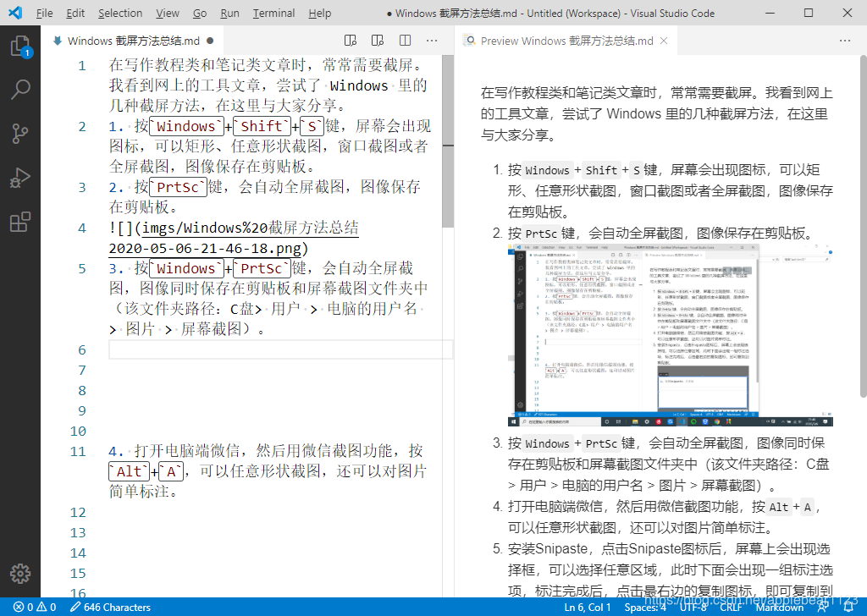Click unsaved dot on Windows 截屏方法总结.md tab
This screenshot has height=616, width=867.
pyautogui.click(x=210, y=41)
